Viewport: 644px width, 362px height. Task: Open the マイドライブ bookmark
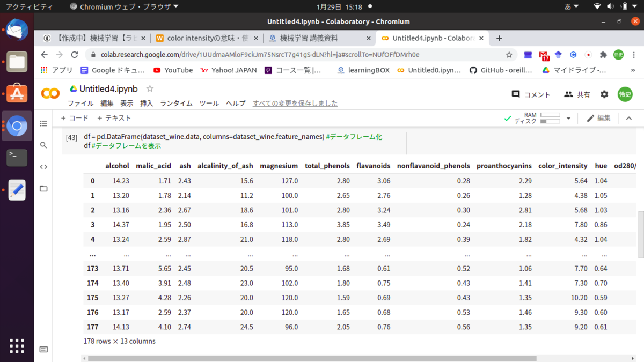click(574, 70)
